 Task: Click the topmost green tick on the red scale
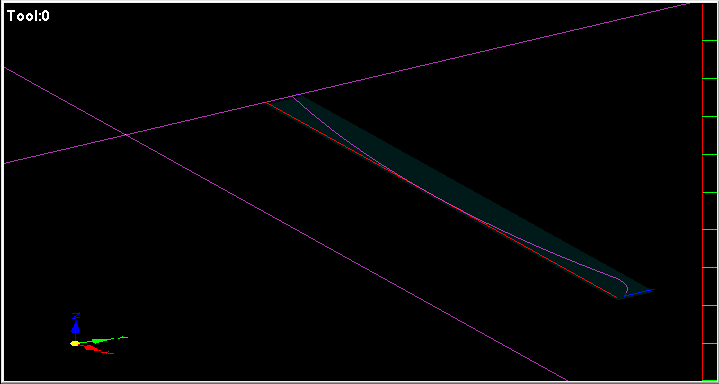[710, 41]
